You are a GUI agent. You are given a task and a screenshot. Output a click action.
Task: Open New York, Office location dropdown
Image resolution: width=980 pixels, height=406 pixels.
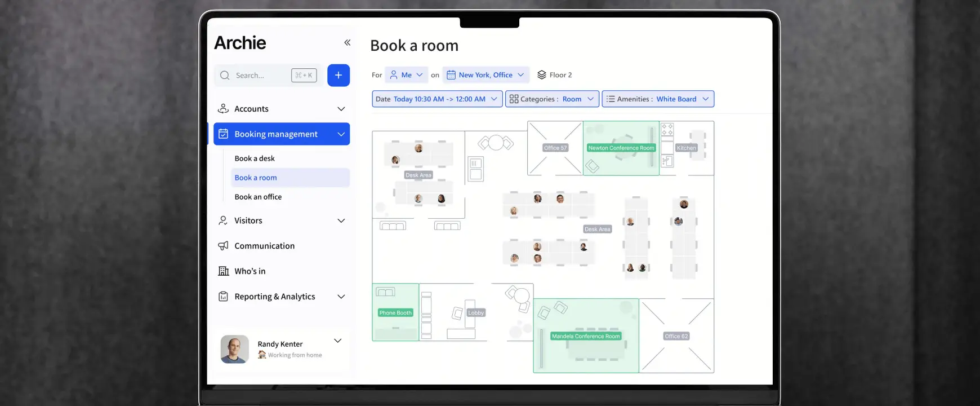[x=486, y=75]
